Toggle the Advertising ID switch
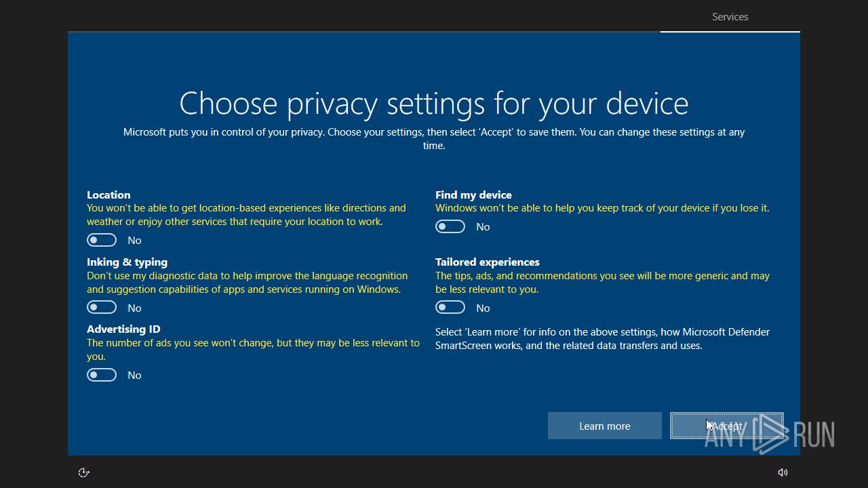Image resolution: width=868 pixels, height=488 pixels. [102, 375]
